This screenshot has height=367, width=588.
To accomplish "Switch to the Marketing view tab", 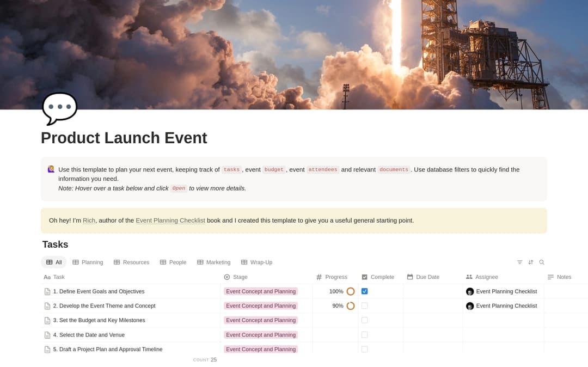I will pyautogui.click(x=214, y=262).
